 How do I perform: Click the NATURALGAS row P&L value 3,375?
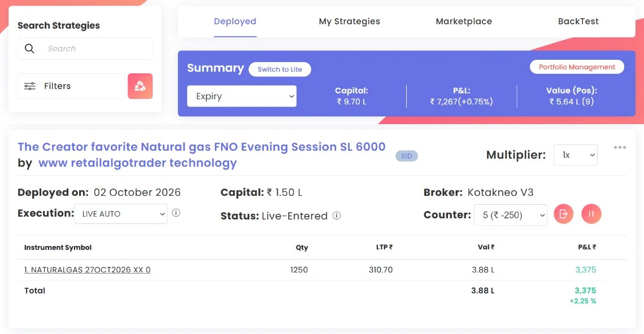tap(586, 270)
